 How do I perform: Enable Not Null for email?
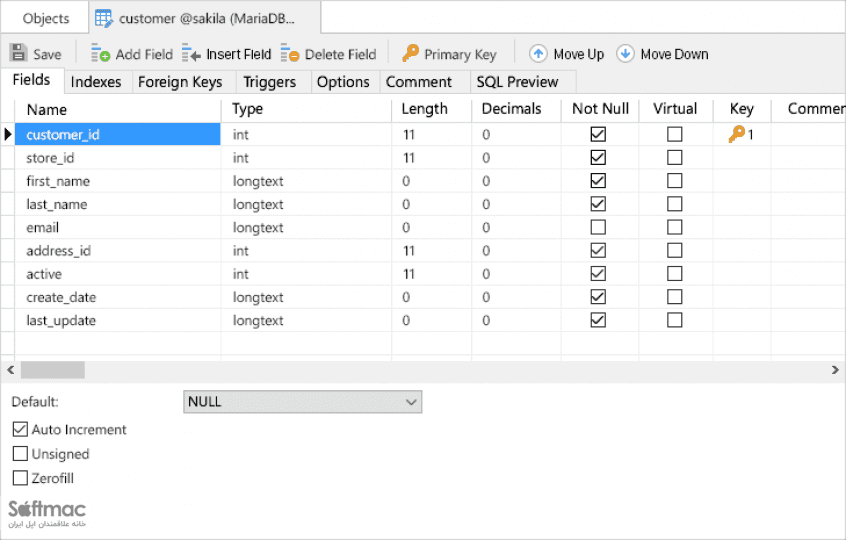pos(598,227)
